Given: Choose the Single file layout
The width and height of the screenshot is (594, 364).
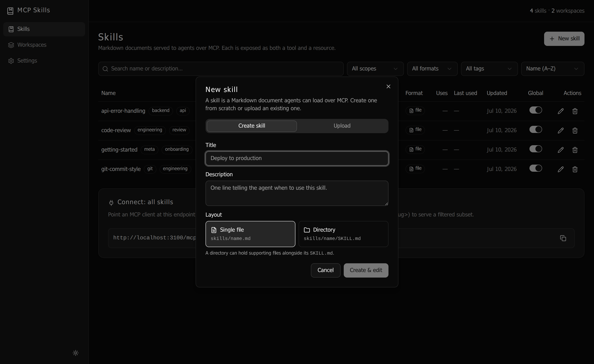Looking at the screenshot, I should coord(250,234).
